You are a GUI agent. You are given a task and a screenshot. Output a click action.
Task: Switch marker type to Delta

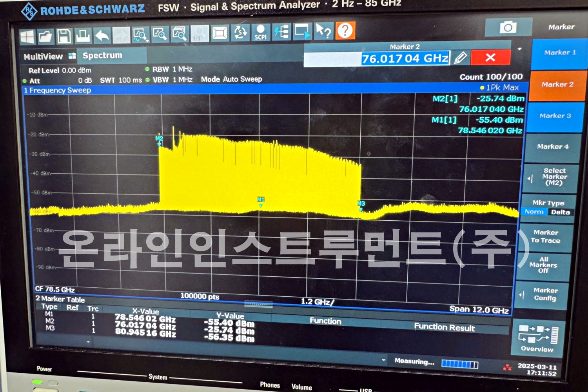[x=560, y=212]
